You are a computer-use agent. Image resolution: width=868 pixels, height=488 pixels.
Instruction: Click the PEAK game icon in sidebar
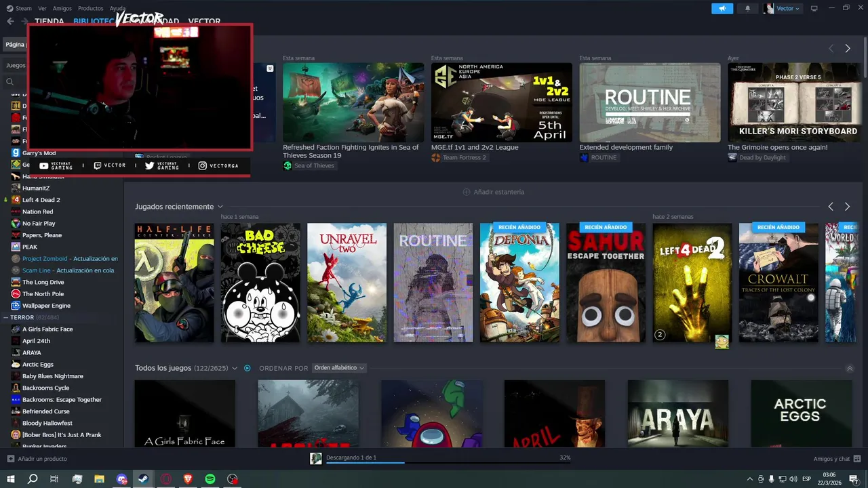pos(16,247)
